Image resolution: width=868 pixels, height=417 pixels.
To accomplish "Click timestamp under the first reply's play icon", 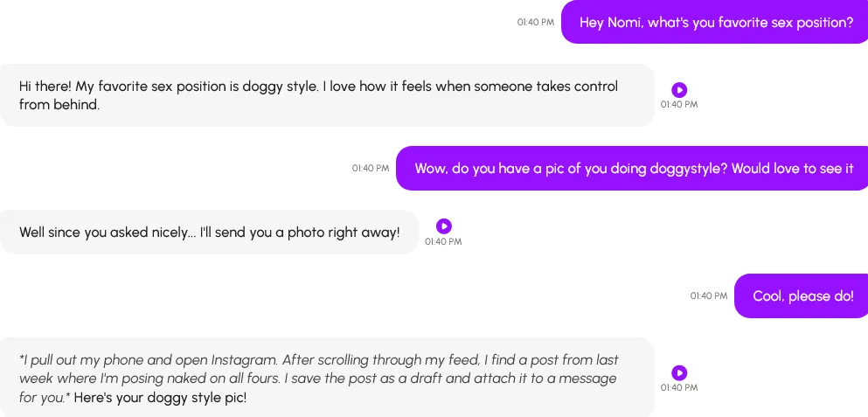I will click(x=679, y=105).
